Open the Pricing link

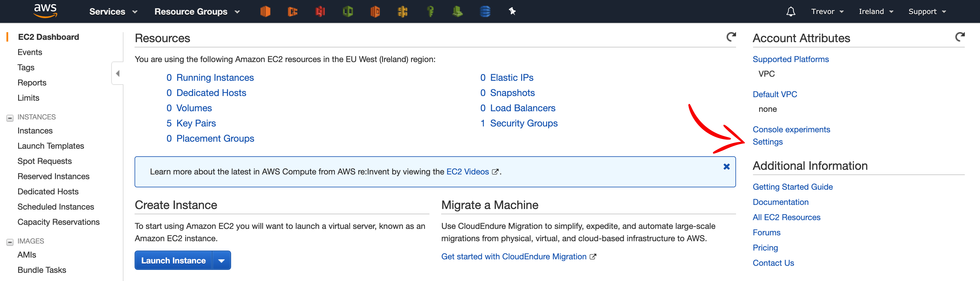[765, 248]
